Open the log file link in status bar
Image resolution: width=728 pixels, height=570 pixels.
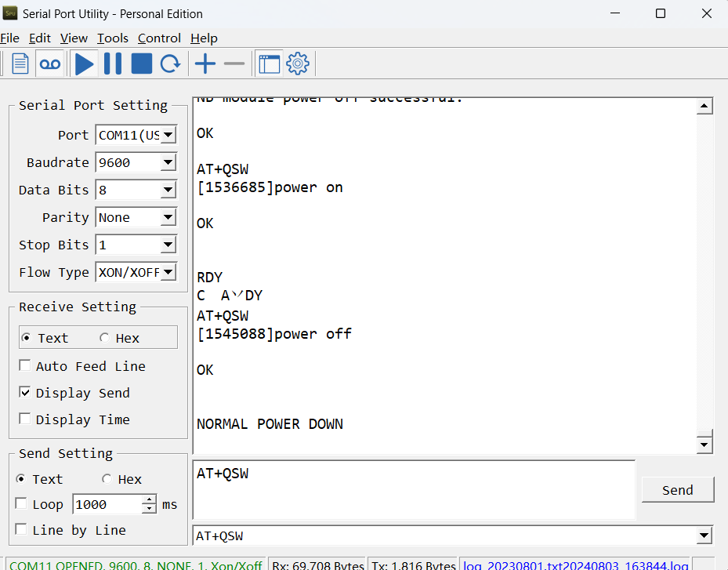coord(576,565)
